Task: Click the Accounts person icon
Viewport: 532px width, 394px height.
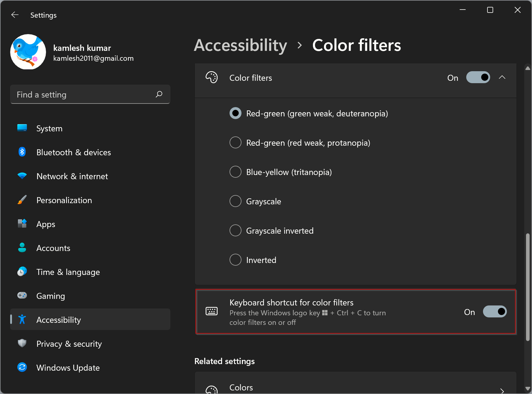Action: (22, 248)
